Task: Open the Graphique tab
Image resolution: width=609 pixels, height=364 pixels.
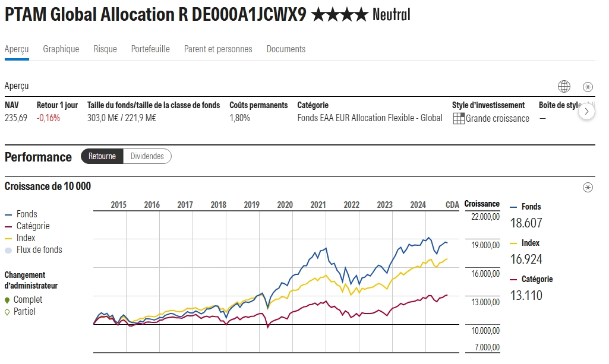Action: 61,49
